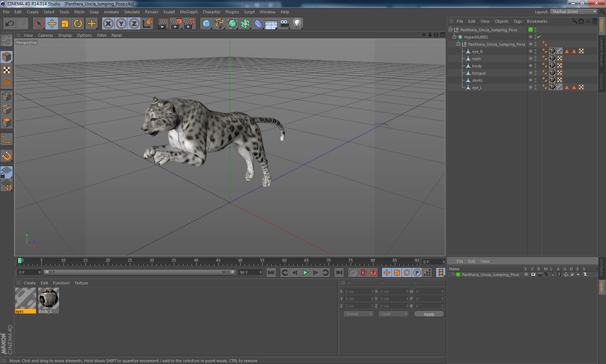Open the World coordinate dropdown
This screenshot has height=364, width=606.
point(358,314)
